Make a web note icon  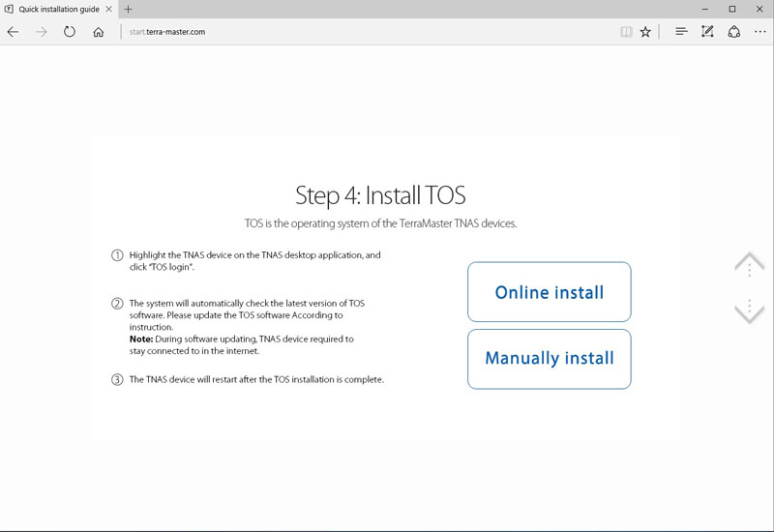(707, 32)
